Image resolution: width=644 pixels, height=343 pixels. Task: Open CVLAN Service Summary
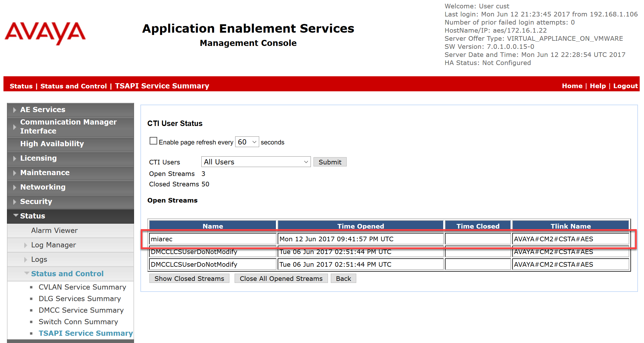tap(82, 287)
